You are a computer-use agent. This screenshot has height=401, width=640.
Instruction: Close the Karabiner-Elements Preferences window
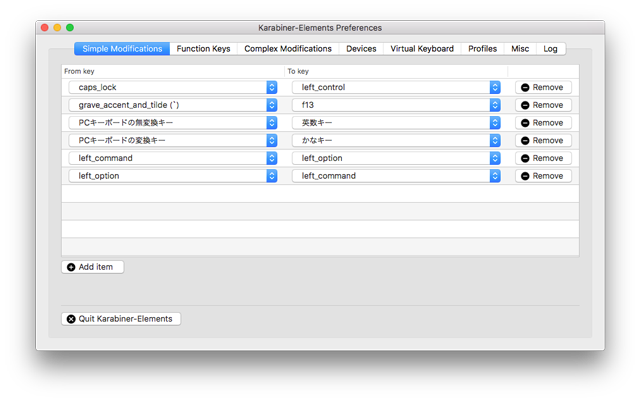[45, 27]
